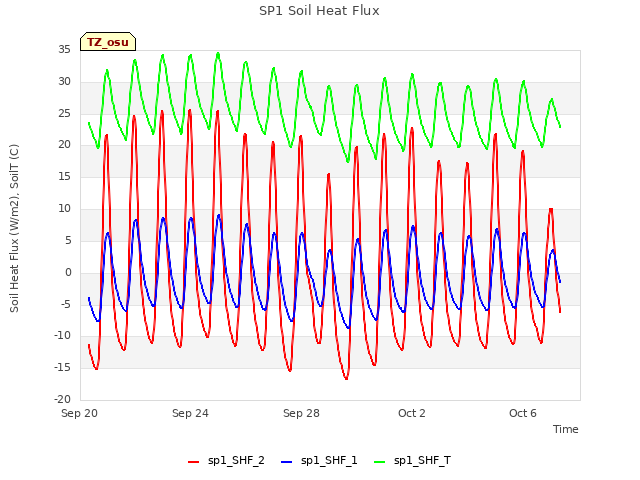Click the Sep 28 x-axis label
640x480 pixels.
click(x=301, y=413)
